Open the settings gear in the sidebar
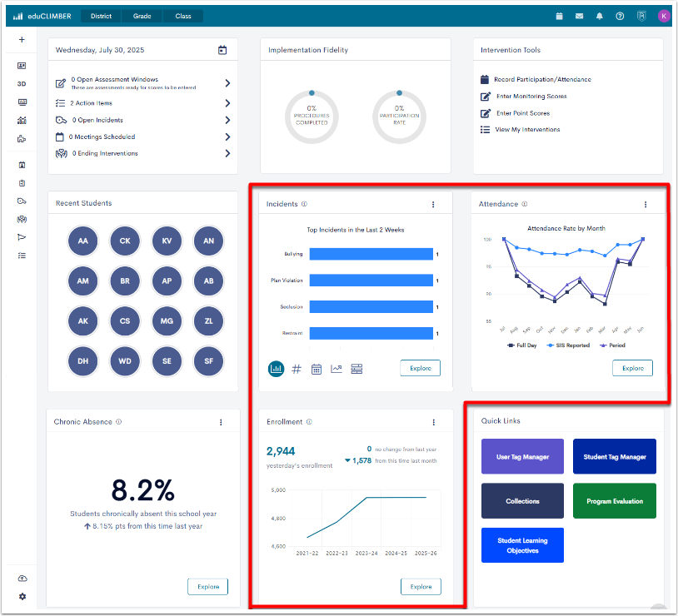Screen dimensions: 678x616 [22, 597]
